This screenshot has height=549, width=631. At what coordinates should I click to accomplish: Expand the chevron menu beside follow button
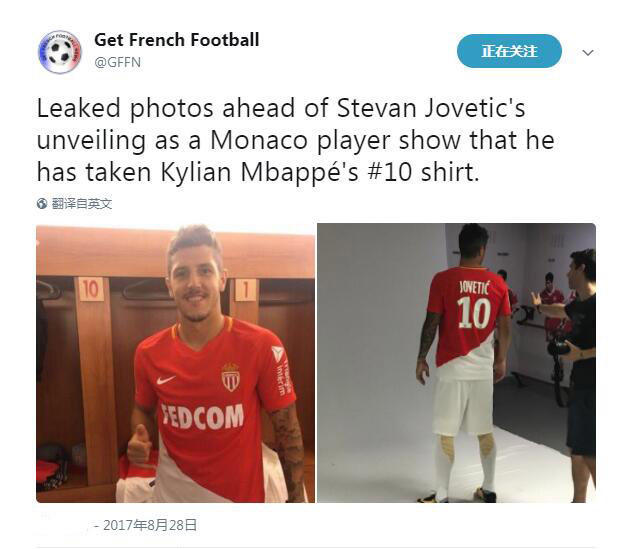pyautogui.click(x=588, y=52)
